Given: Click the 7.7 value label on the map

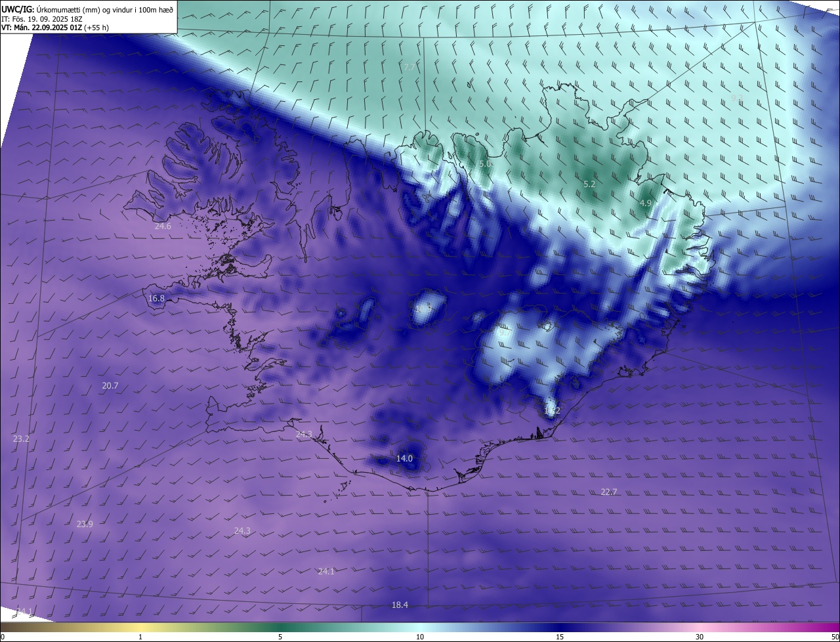Looking at the screenshot, I should click(x=409, y=68).
